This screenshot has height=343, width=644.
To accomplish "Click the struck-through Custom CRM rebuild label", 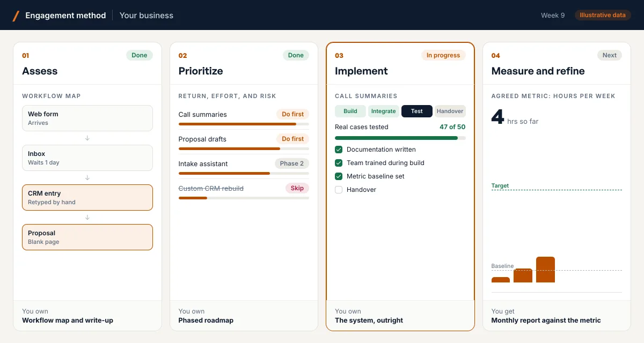I will coord(211,189).
